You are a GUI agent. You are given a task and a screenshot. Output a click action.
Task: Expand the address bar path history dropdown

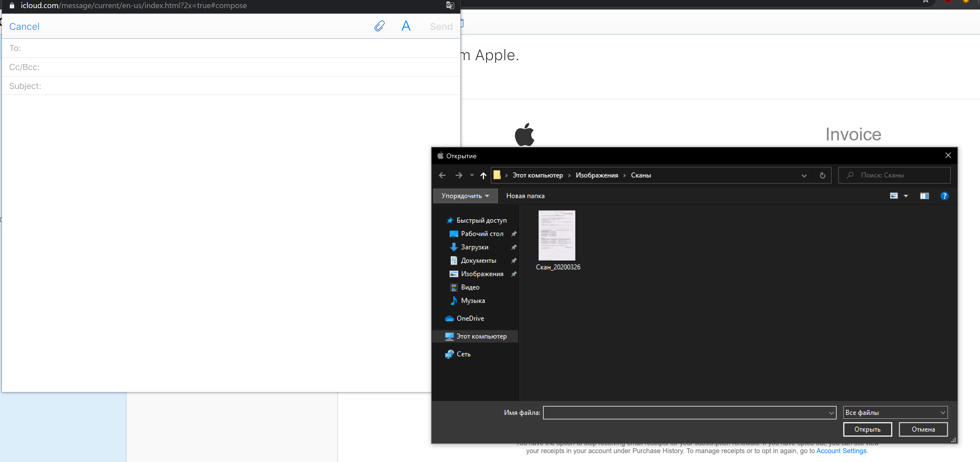pyautogui.click(x=804, y=176)
